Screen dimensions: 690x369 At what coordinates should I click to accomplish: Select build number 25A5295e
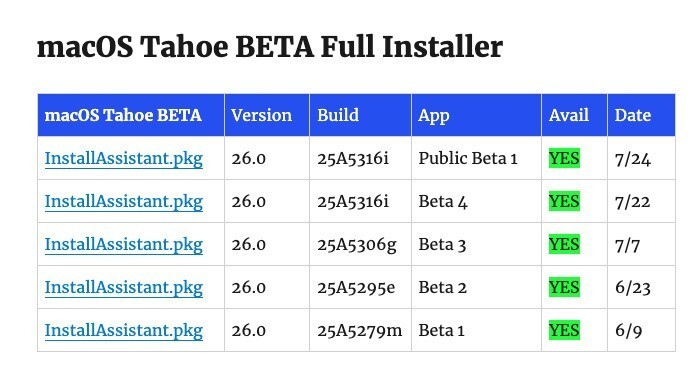356,287
